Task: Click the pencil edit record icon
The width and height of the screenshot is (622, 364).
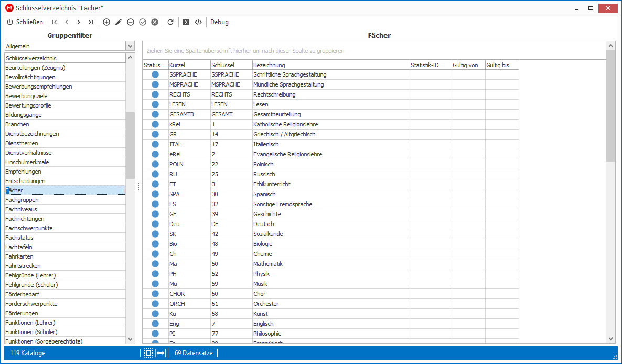Action: 118,22
